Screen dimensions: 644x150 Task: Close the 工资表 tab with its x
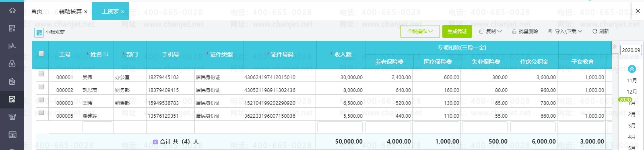tap(123, 12)
